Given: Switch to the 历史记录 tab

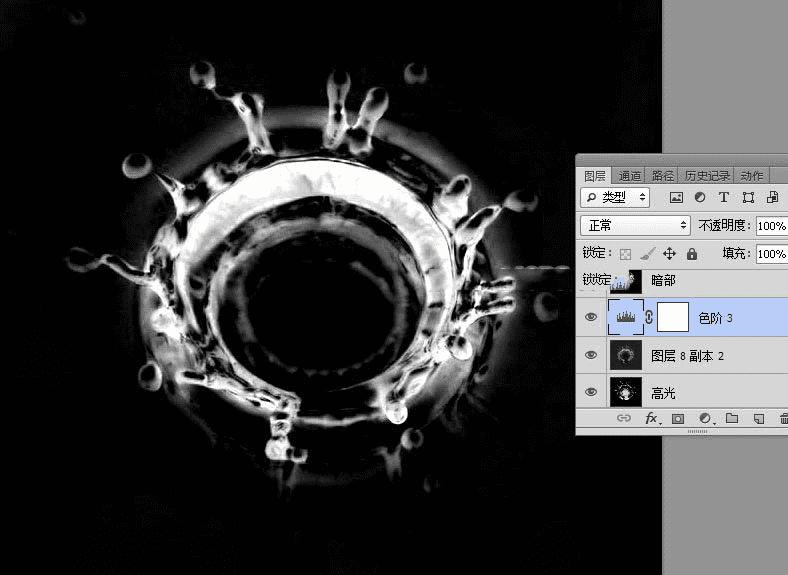Looking at the screenshot, I should [707, 176].
